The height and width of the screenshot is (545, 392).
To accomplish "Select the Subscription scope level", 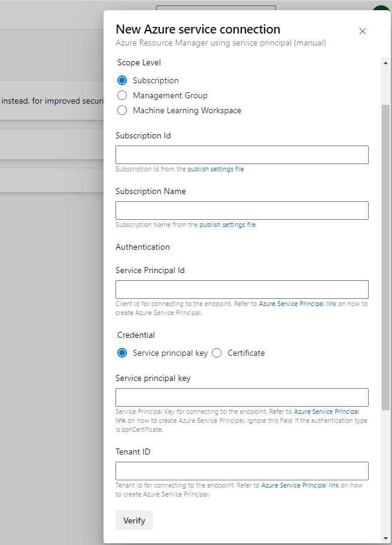I will pyautogui.click(x=122, y=80).
